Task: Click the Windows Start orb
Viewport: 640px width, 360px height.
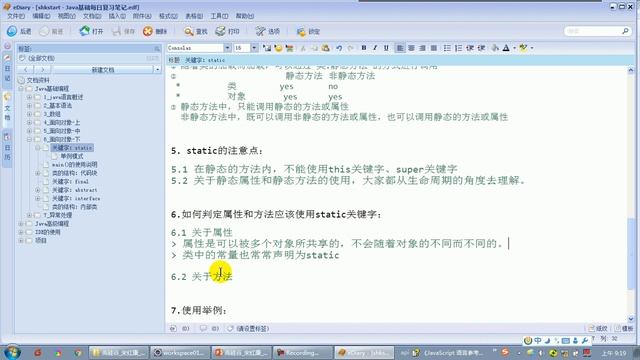Action: 12,352
